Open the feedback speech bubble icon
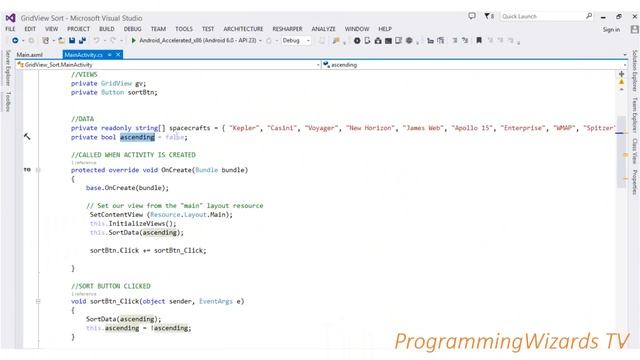This screenshot has height=360, width=640. point(472,16)
